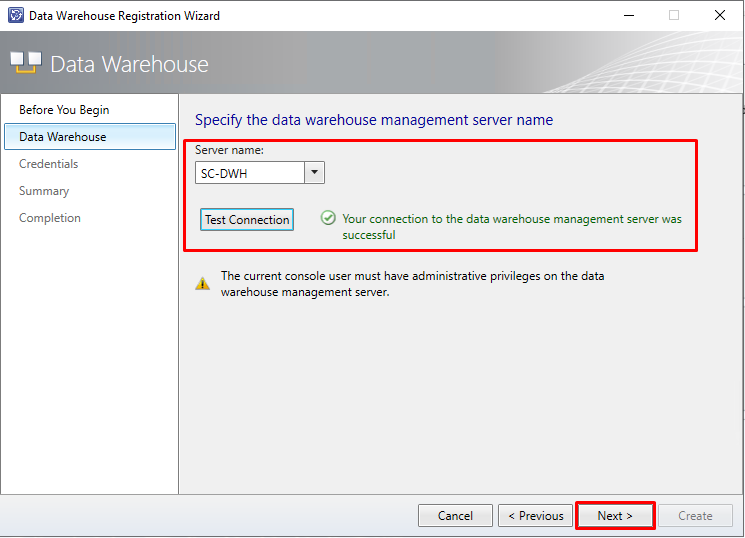Image resolution: width=745 pixels, height=538 pixels.
Task: Cancel the registration wizard
Action: point(455,516)
